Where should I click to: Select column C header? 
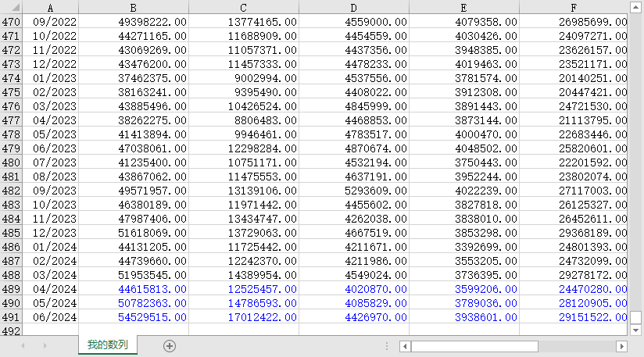244,7
